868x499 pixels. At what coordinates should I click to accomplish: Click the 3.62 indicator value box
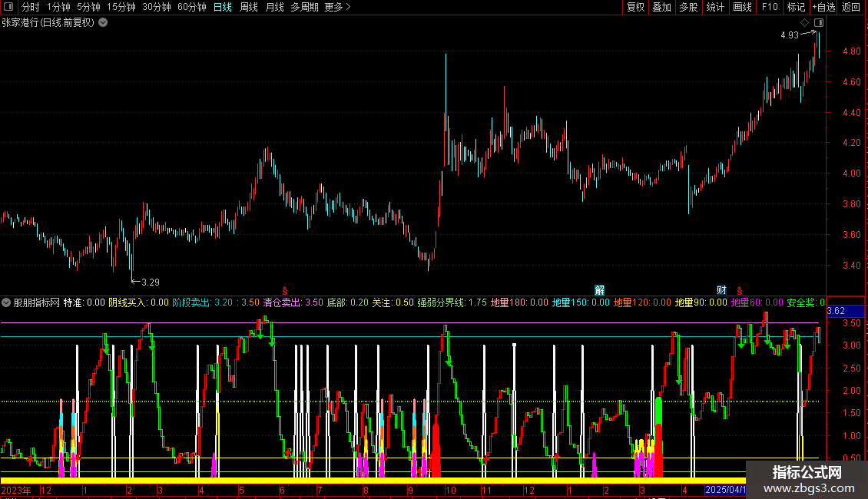[x=845, y=311]
